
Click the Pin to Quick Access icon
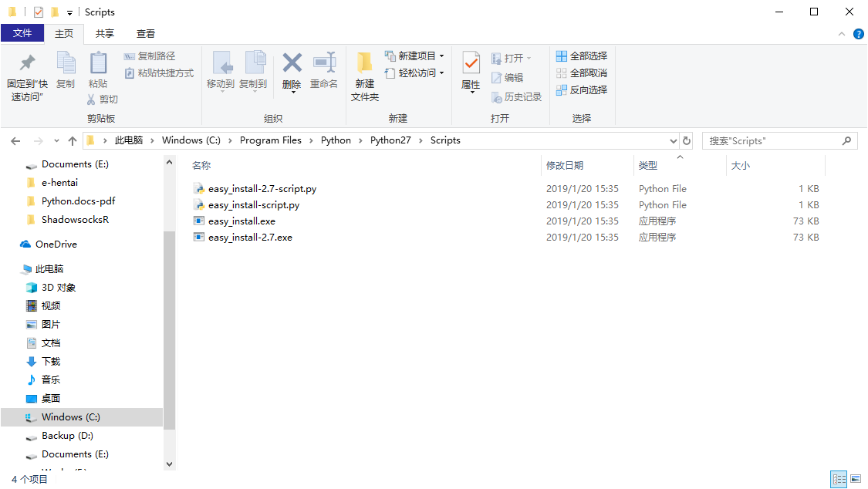pyautogui.click(x=27, y=63)
